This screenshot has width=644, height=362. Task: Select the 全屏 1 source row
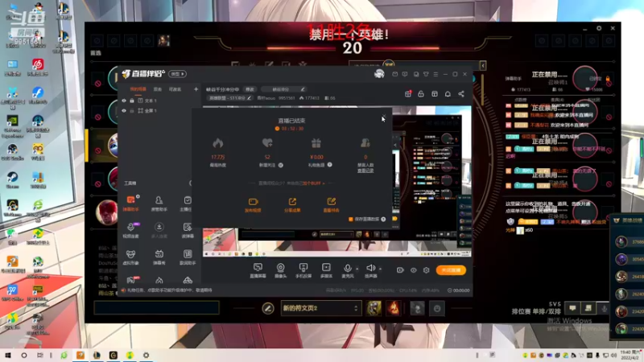coord(159,111)
